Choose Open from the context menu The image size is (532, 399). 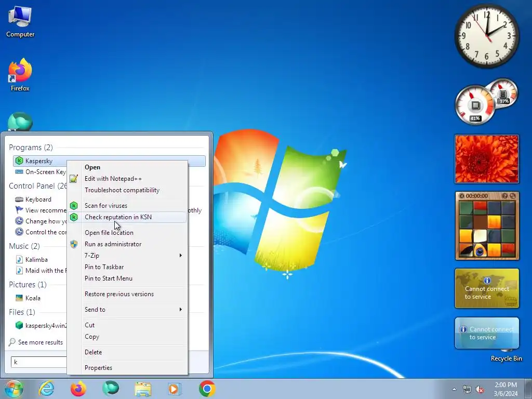point(92,167)
